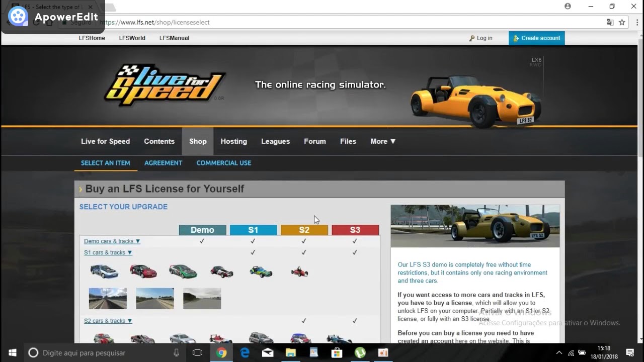644x362 pixels.
Task: Expand Demo cars & tracks section
Action: click(112, 241)
